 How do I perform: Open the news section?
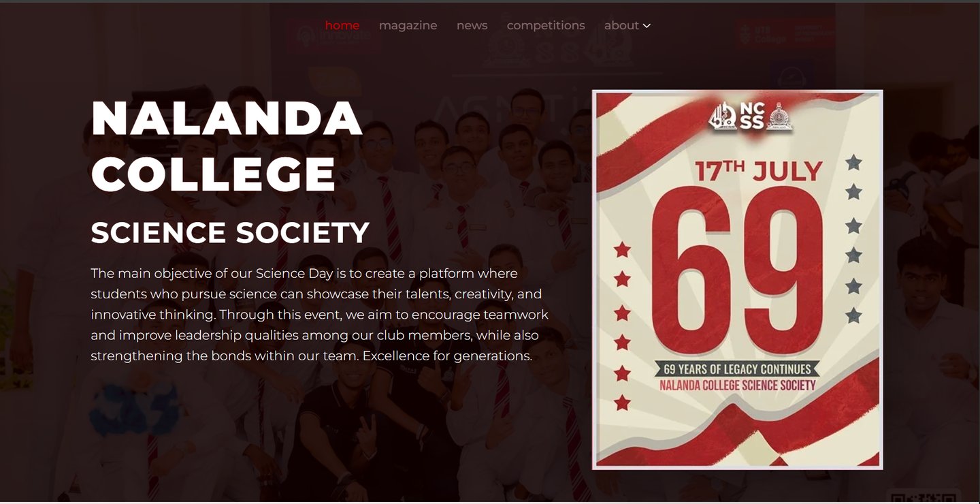coord(472,25)
